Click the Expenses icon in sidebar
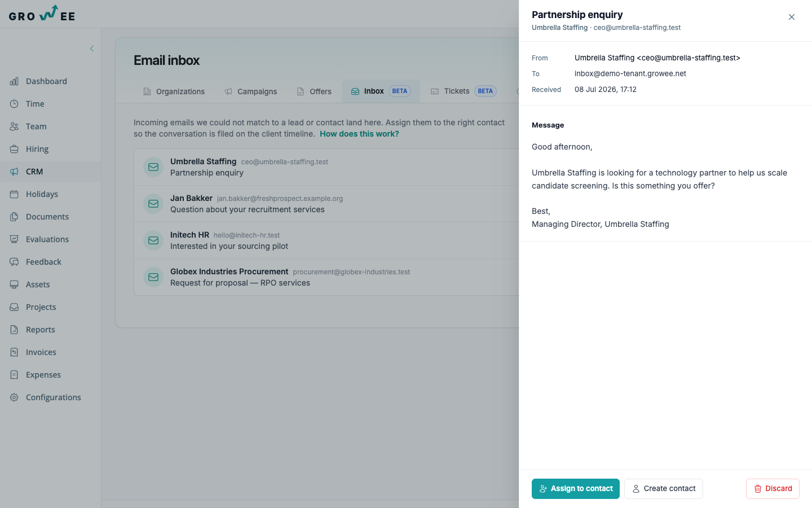 (x=14, y=375)
